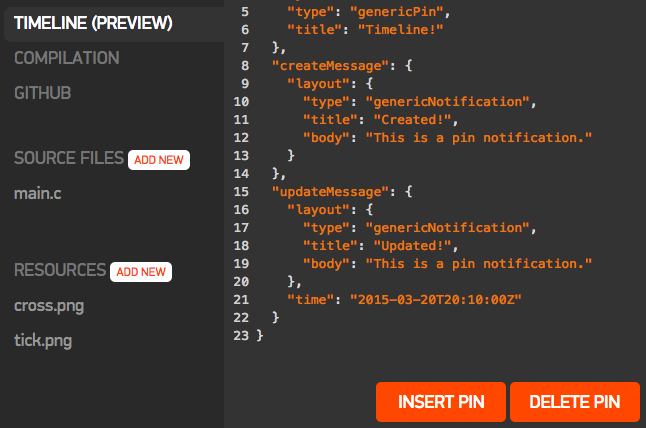The width and height of the screenshot is (646, 428).
Task: Switch to the Compilation page
Action: pyautogui.click(x=66, y=58)
